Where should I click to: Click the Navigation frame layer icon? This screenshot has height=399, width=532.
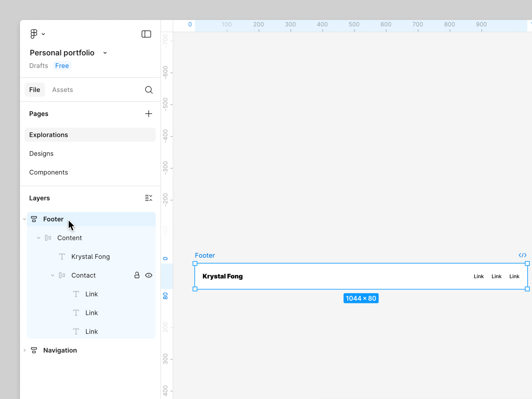point(34,350)
